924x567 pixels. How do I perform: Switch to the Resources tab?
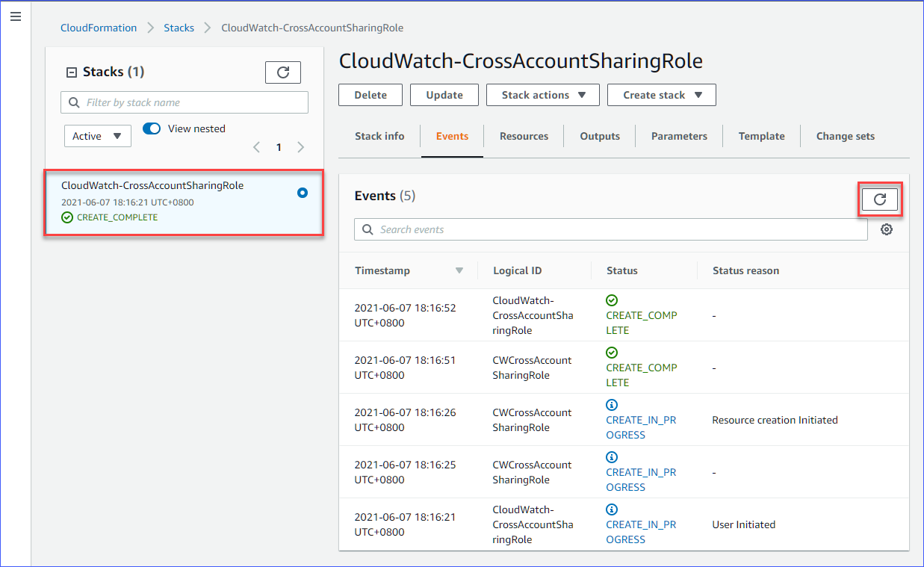(x=524, y=136)
